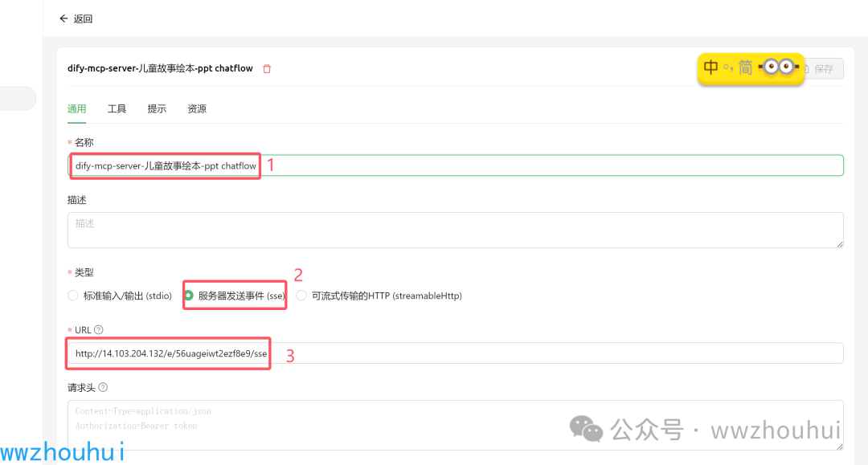Open the 提示 tab
Screen dimensions: 868x465
pos(157,108)
